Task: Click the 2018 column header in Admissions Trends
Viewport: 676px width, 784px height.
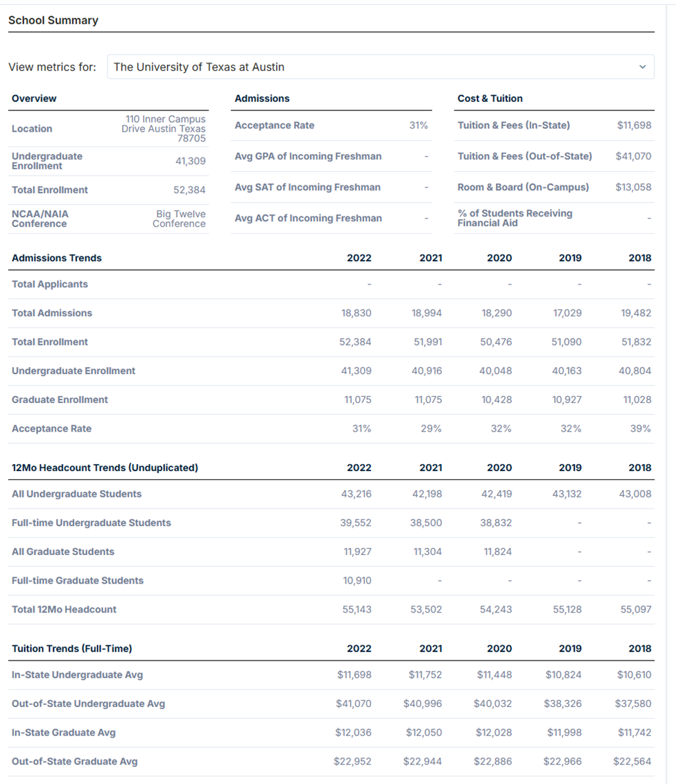Action: click(640, 258)
